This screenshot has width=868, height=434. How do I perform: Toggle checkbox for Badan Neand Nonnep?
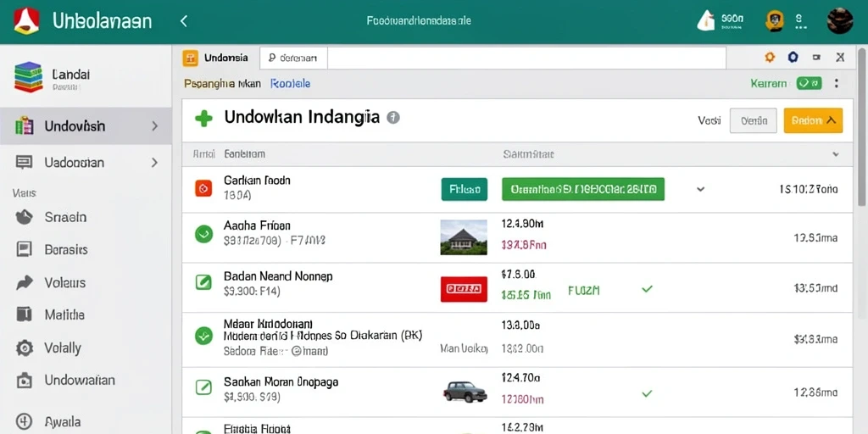click(203, 282)
